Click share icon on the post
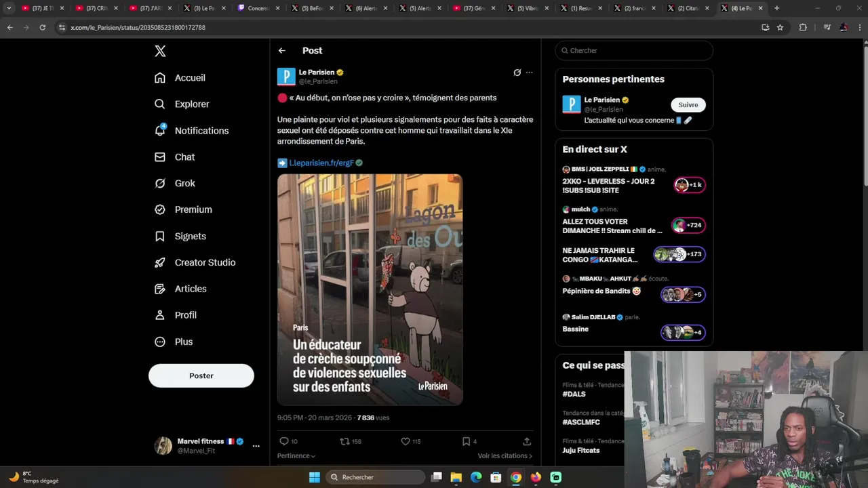868x488 pixels. 527,441
